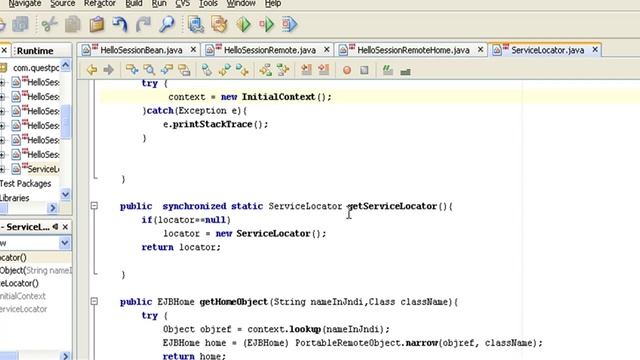Open the Build menu
640x360 pixels.
coord(134,4)
